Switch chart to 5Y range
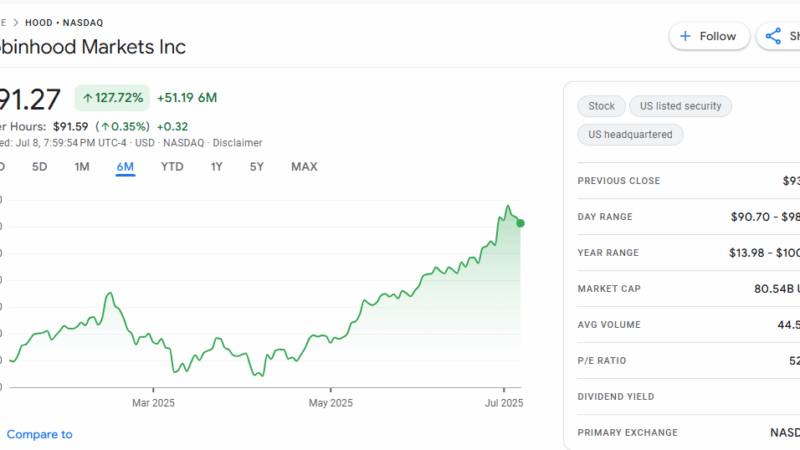Viewport: 800px width, 450px height. pos(257,167)
